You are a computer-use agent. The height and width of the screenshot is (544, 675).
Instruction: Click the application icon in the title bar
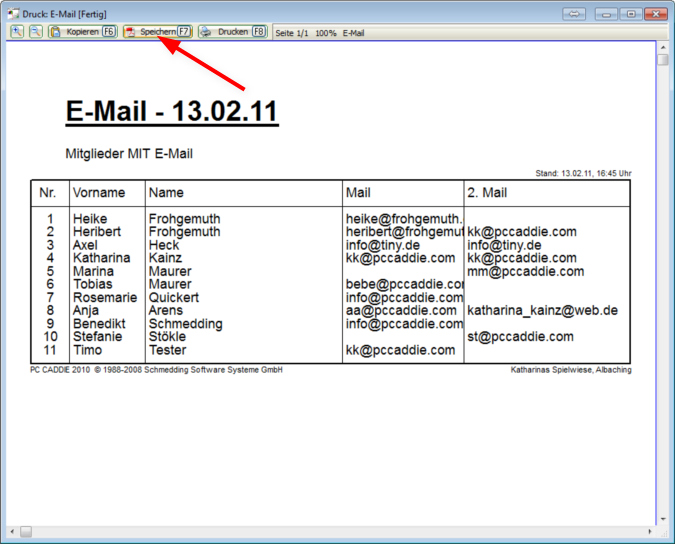tap(13, 13)
